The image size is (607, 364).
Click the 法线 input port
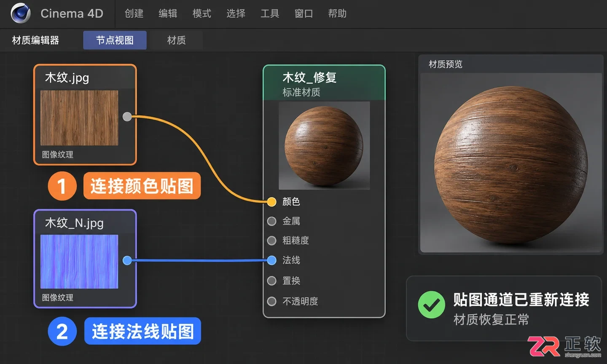click(x=272, y=260)
